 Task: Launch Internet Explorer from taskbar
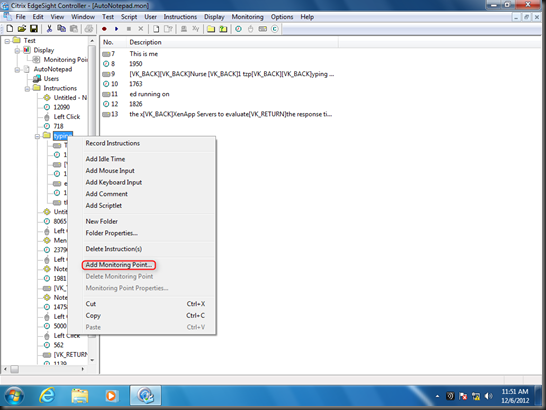(47, 396)
